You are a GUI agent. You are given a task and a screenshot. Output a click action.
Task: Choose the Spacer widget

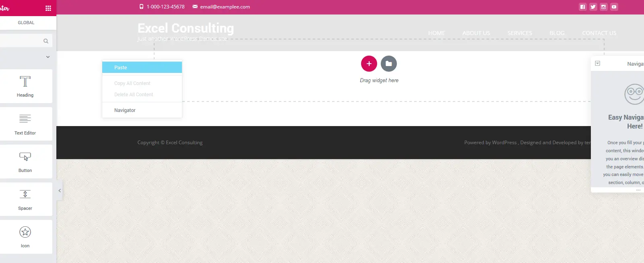[x=25, y=199]
